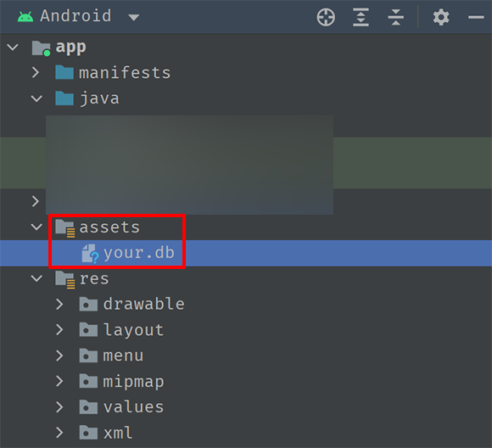Collapse the res folder
The width and height of the screenshot is (492, 448).
[x=36, y=278]
